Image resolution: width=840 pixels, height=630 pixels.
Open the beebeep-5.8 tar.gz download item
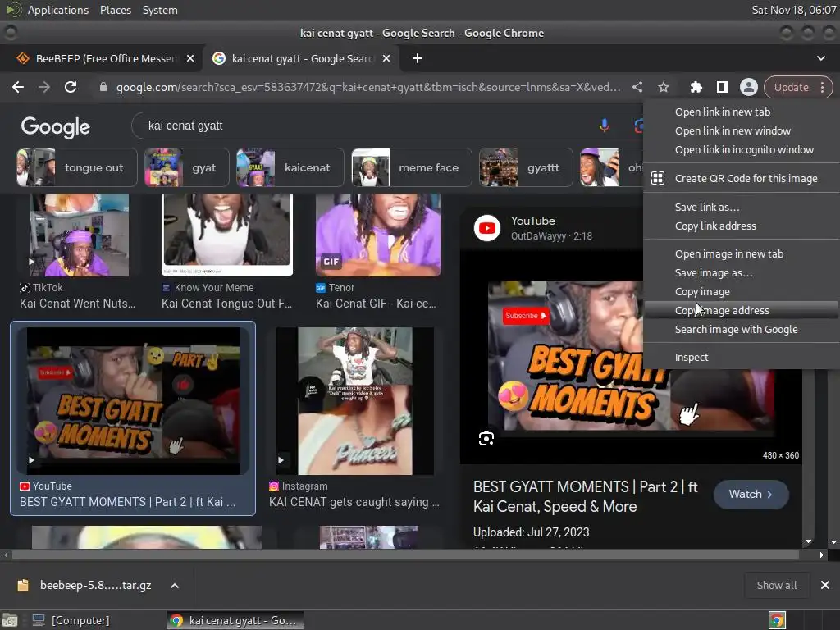tap(85, 585)
